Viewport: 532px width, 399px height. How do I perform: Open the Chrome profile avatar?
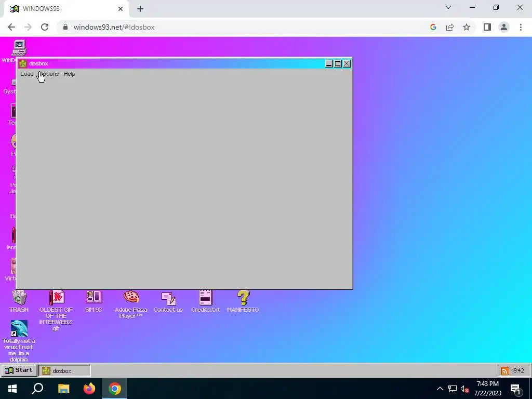click(504, 27)
